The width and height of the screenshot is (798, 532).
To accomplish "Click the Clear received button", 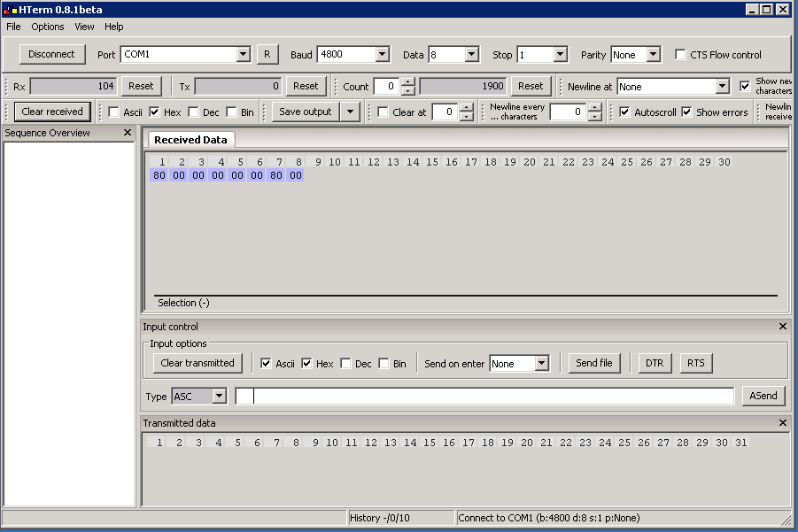I will [x=52, y=112].
